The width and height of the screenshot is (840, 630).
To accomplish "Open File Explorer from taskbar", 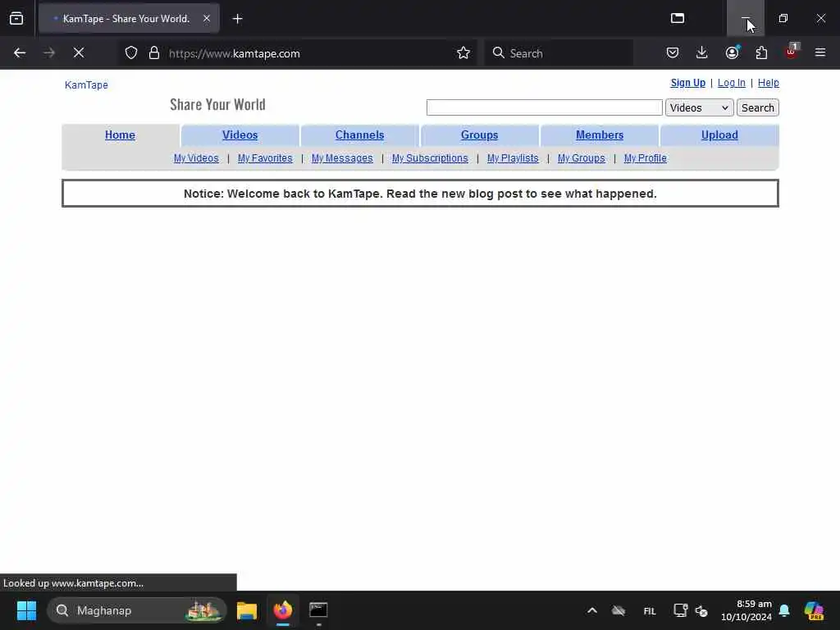I will pyautogui.click(x=247, y=610).
